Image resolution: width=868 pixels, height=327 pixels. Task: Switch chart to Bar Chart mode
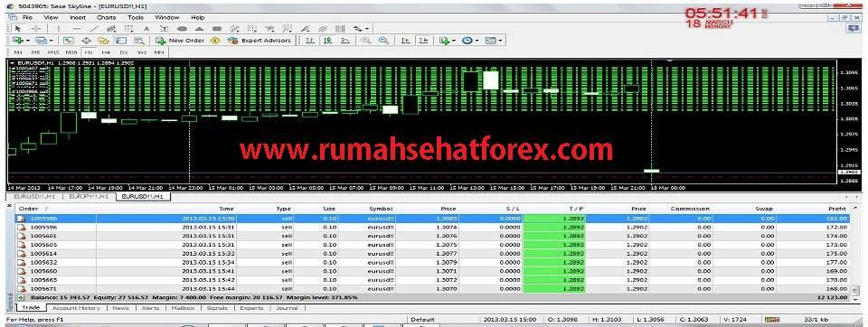point(310,41)
